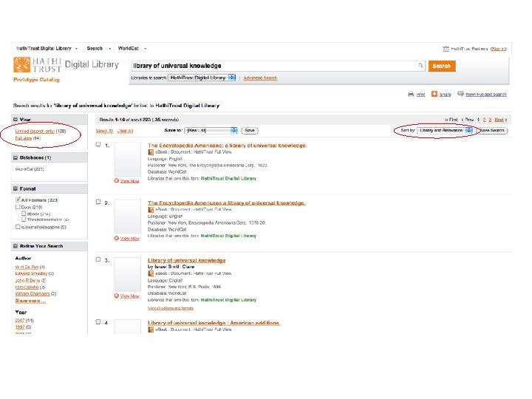
Task: Filter by year 2007
Action: click(x=20, y=320)
